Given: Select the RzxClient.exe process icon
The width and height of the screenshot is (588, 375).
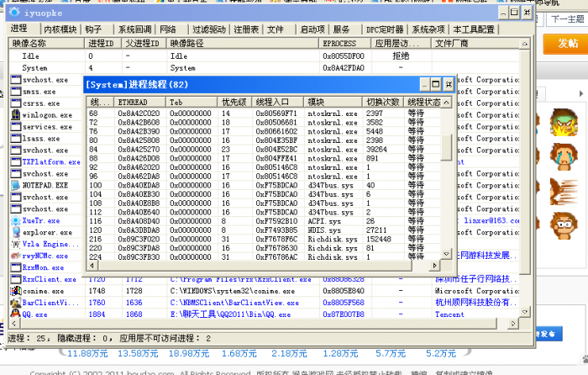Looking at the screenshot, I should (16, 279).
